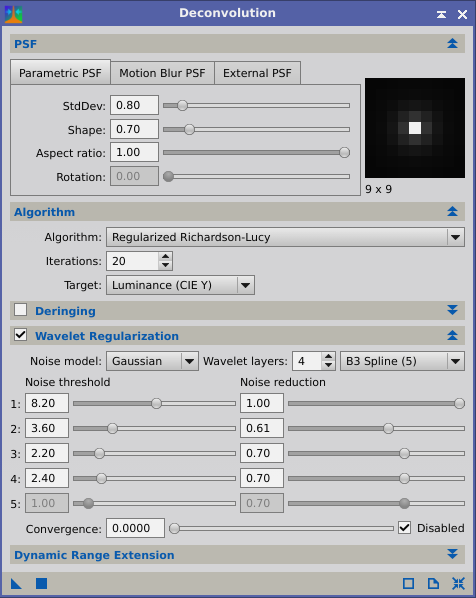Switch to the Motion Blur PSF tab
The width and height of the screenshot is (476, 598).
tap(162, 73)
